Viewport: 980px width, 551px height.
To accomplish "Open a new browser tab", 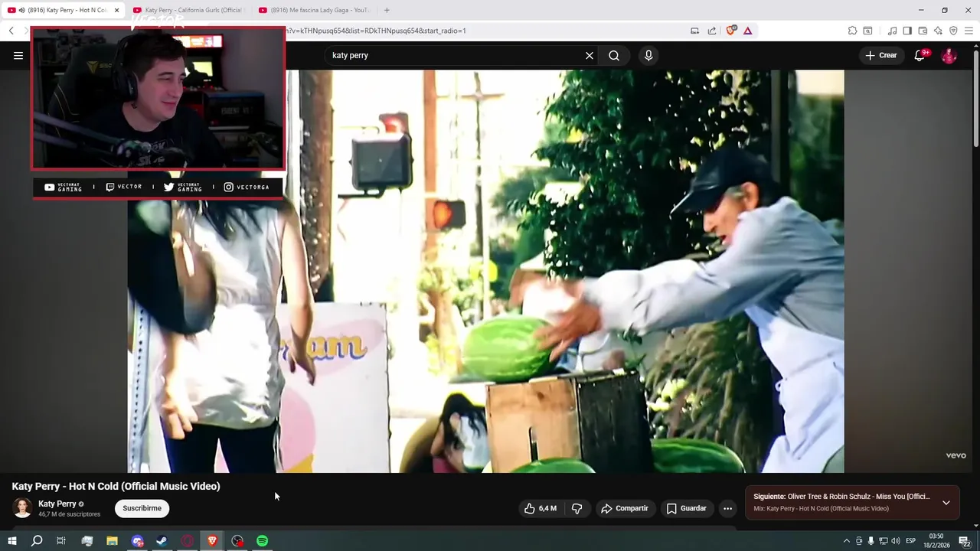I will coord(387,10).
